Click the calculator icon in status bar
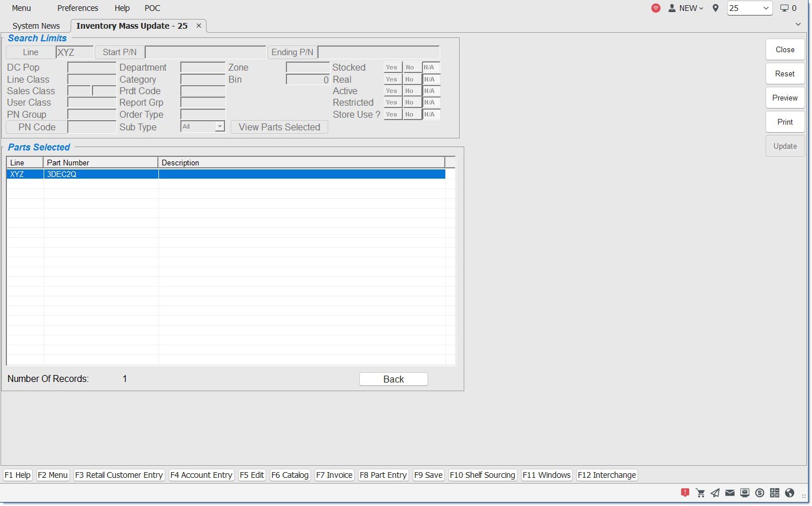Image resolution: width=812 pixels, height=506 pixels. pos(775,493)
